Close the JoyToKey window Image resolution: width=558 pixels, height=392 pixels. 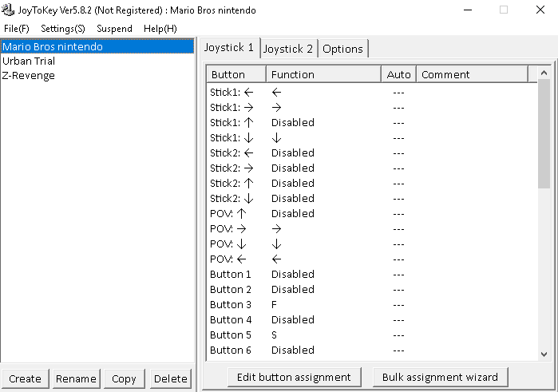tap(540, 10)
